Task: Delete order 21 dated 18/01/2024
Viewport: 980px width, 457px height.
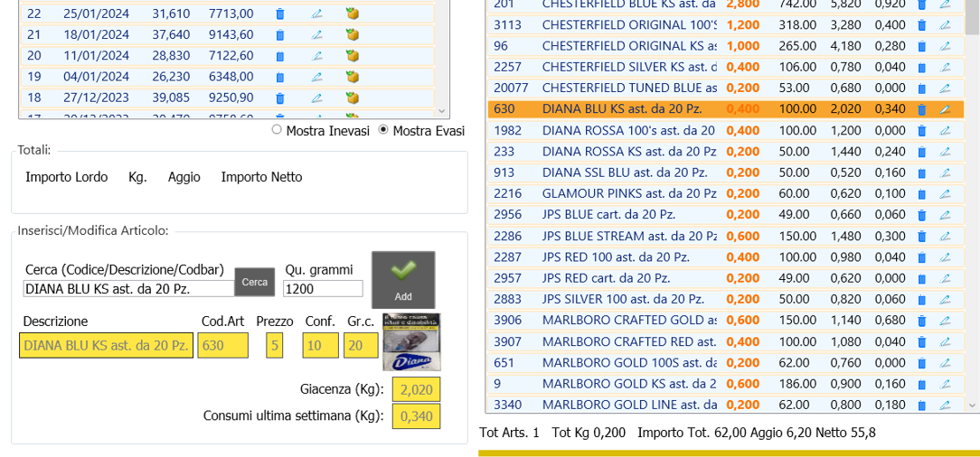Action: click(x=280, y=34)
